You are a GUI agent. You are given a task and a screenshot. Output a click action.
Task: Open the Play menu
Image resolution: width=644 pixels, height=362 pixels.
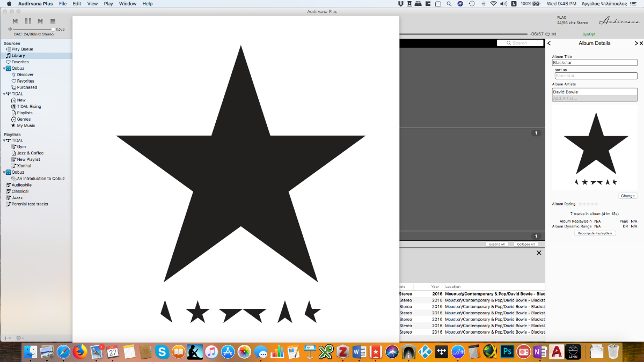(x=108, y=4)
